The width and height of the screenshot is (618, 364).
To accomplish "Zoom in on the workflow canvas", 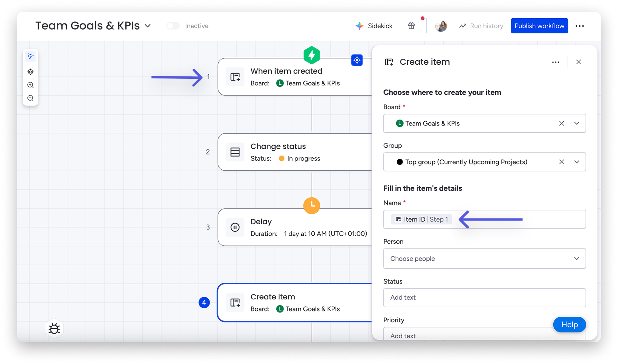I will click(30, 85).
